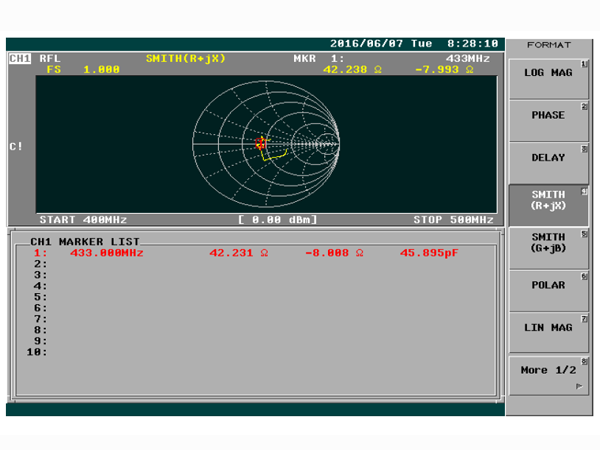Select the LOG MAG format softkey
Screen dimensions: 600x450
pos(548,78)
